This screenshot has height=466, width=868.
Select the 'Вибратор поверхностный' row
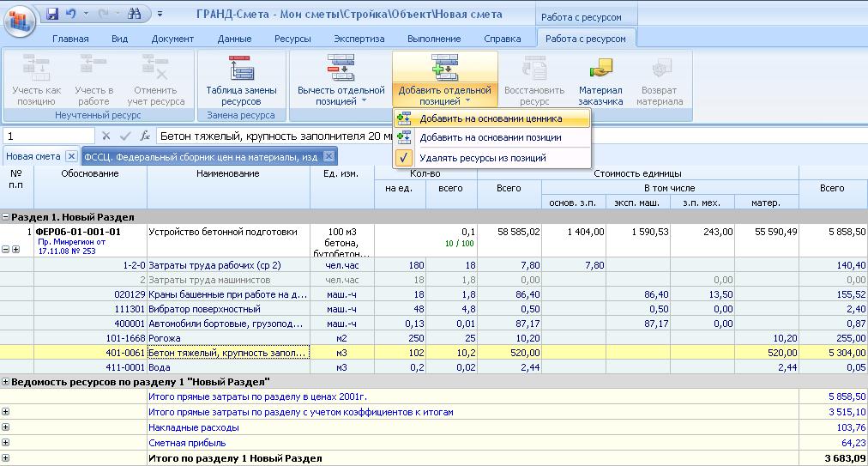[434, 309]
